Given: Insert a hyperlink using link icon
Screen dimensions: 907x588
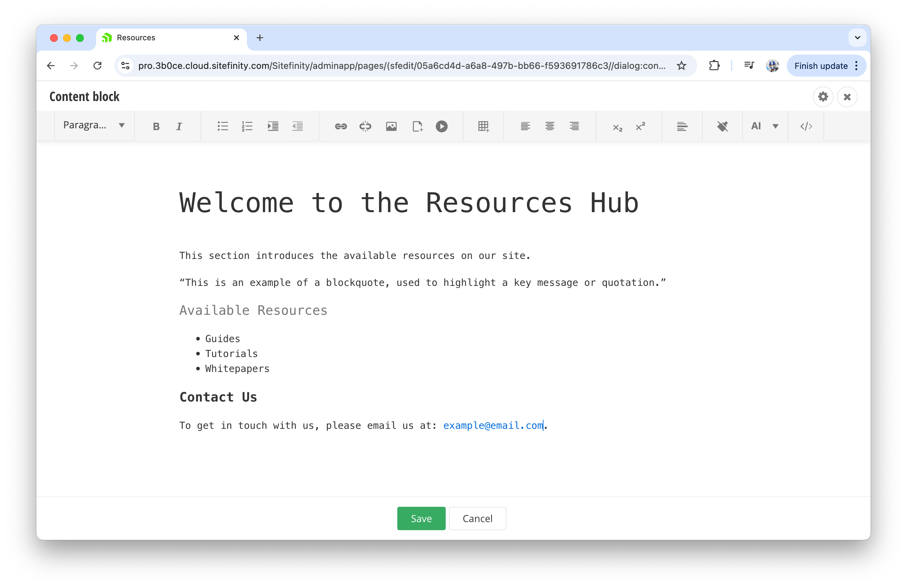Looking at the screenshot, I should pyautogui.click(x=340, y=125).
